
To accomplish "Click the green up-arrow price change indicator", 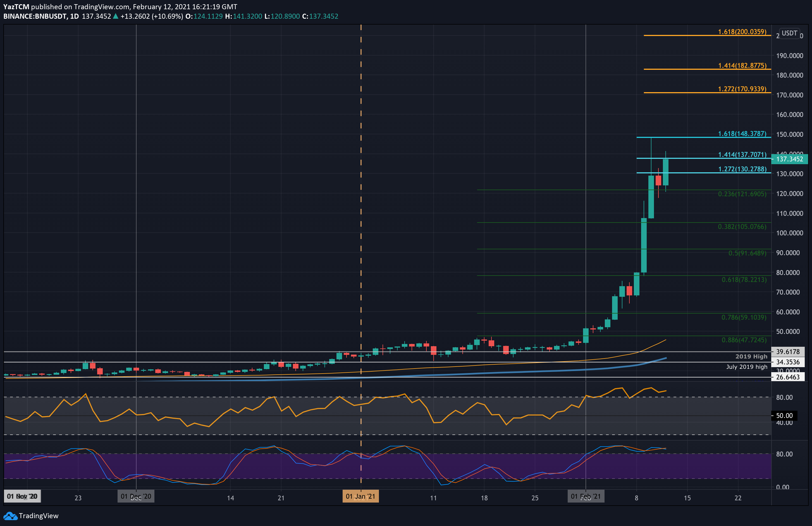I will 116,16.
